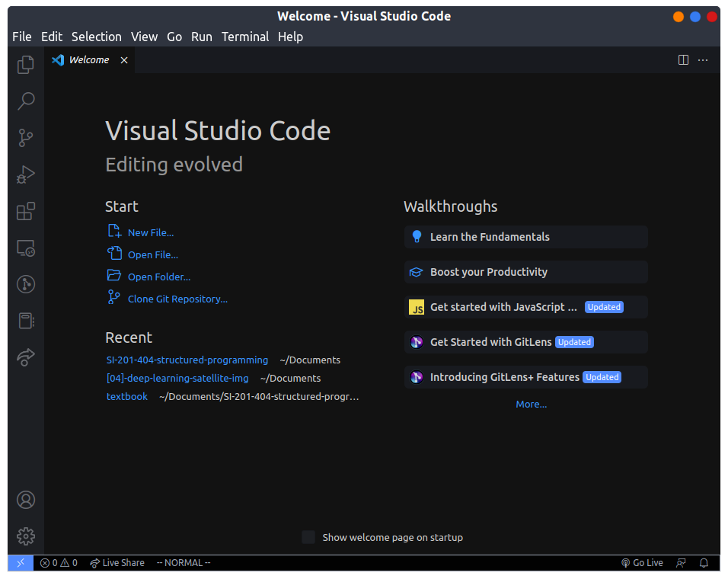
Task: Open recent SI-201-404-structured-programming folder
Action: pos(187,360)
